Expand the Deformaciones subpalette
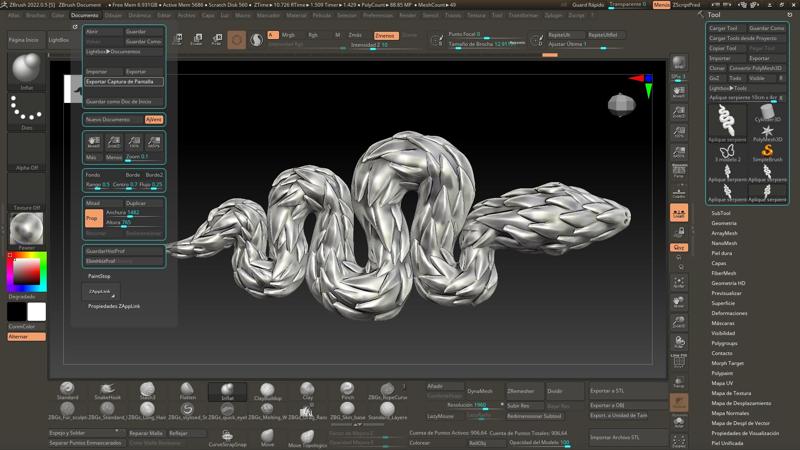Image resolution: width=800 pixels, height=450 pixels. coord(730,313)
